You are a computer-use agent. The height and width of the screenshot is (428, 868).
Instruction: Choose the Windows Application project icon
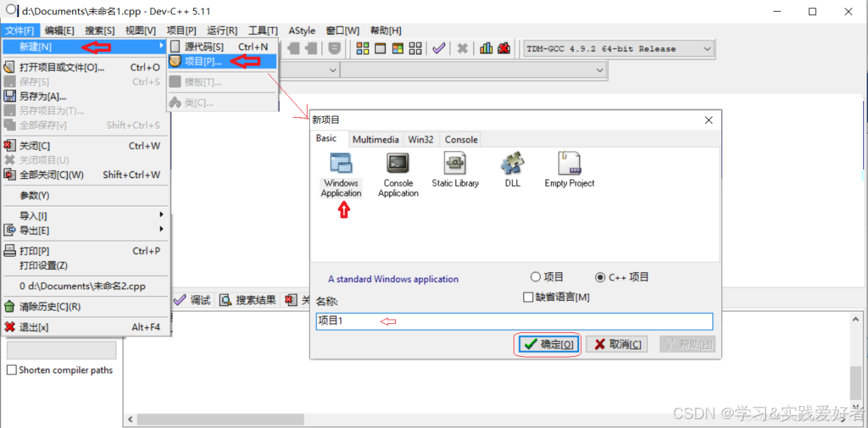click(x=341, y=175)
